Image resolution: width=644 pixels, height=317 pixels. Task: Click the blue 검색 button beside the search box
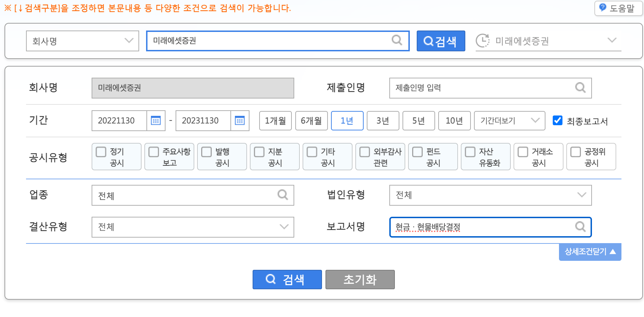[x=441, y=41]
